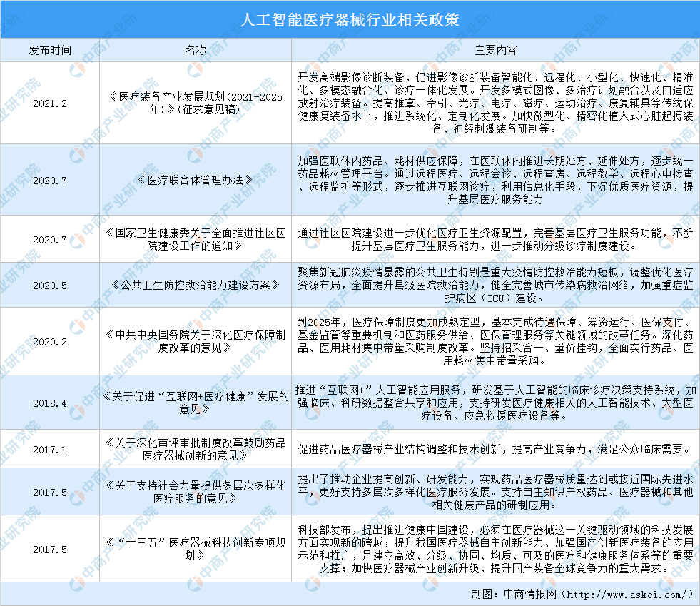This screenshot has height=606, width=700.
Task: Select date "2017.5" in the 多层次多样化医疗服务 row
Action: (50, 493)
